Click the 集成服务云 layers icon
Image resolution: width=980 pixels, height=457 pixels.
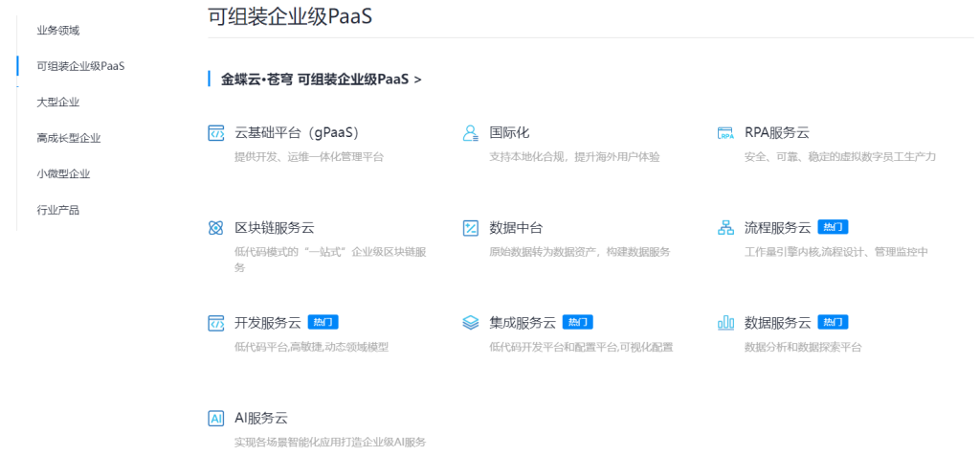[471, 323]
